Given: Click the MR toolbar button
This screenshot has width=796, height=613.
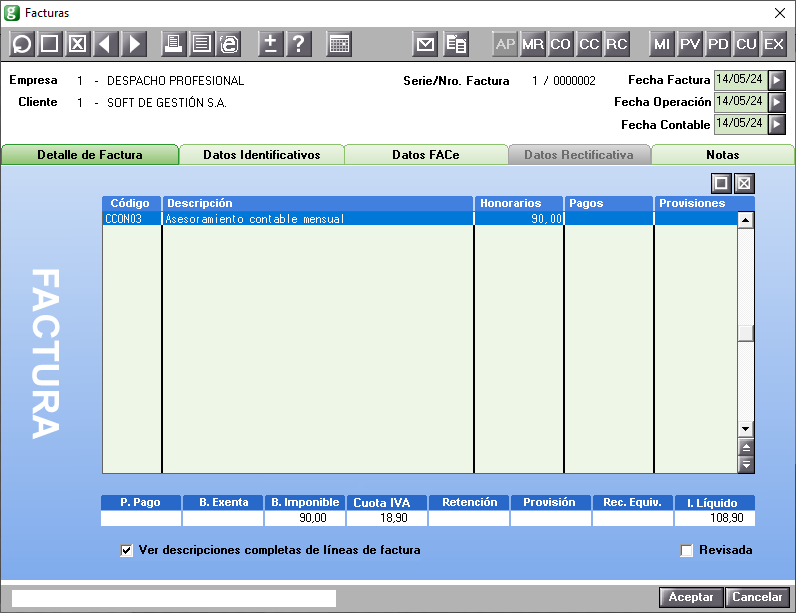Looking at the screenshot, I should pos(533,44).
